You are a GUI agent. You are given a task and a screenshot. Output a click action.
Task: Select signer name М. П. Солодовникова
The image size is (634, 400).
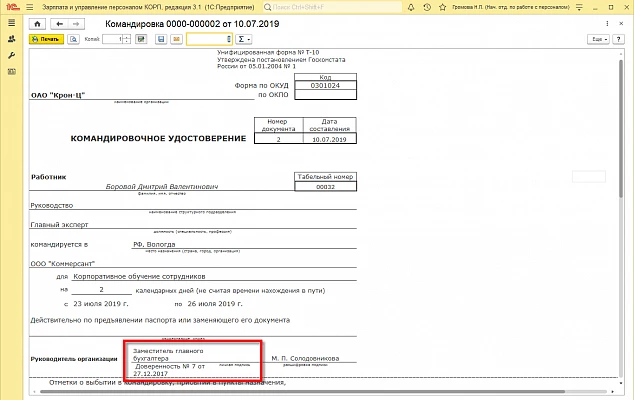tap(305, 358)
